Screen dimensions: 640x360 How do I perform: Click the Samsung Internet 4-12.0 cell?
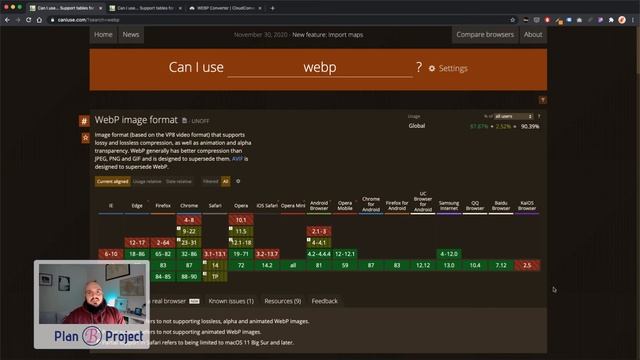pyautogui.click(x=449, y=254)
